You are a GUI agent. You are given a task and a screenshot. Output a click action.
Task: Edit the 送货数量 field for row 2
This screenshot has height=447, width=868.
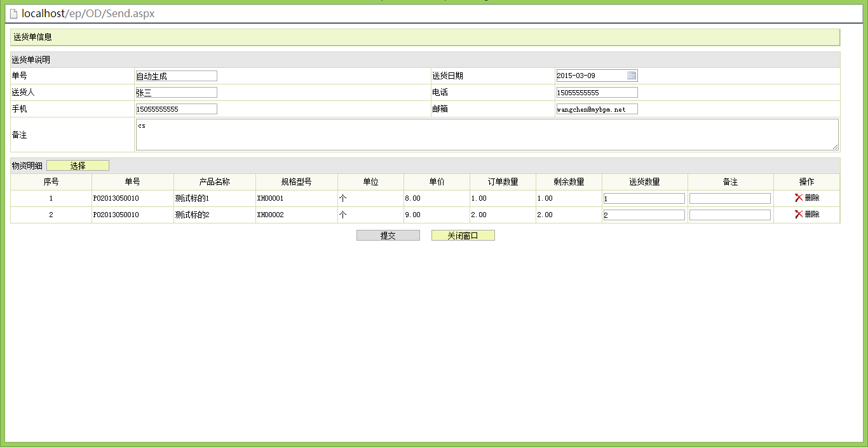[644, 215]
